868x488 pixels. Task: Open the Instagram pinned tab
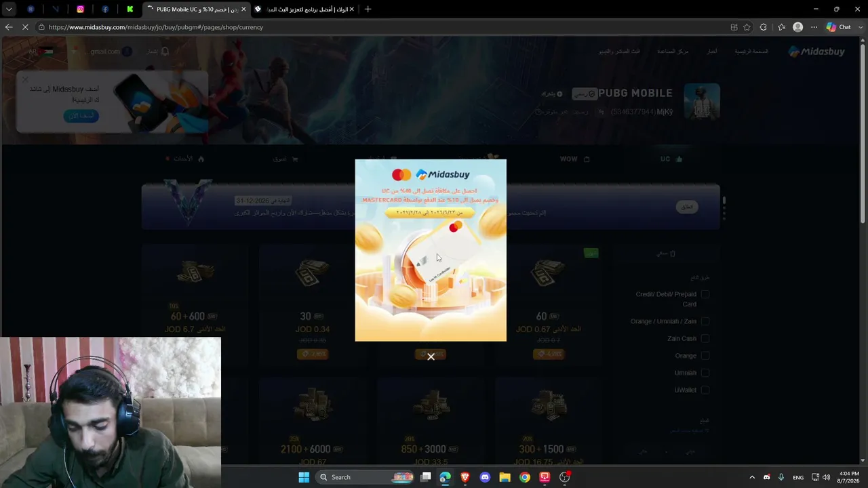coord(80,9)
